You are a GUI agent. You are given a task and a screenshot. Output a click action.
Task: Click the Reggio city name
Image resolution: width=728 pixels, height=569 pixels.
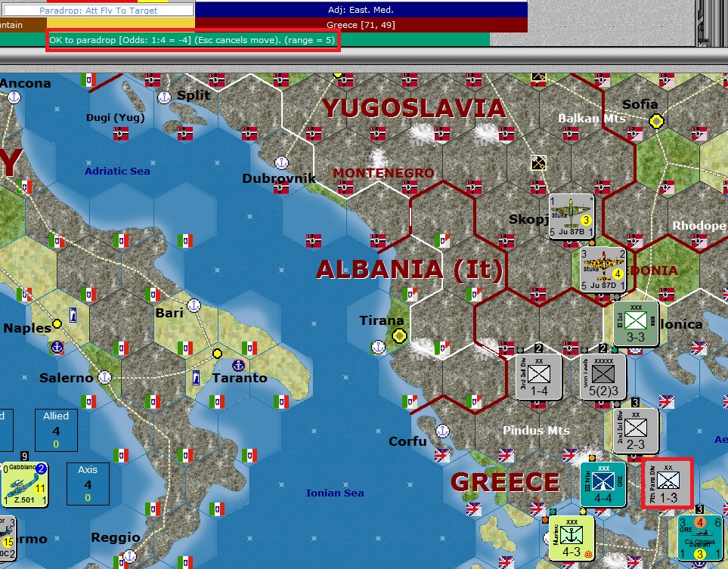point(116,538)
